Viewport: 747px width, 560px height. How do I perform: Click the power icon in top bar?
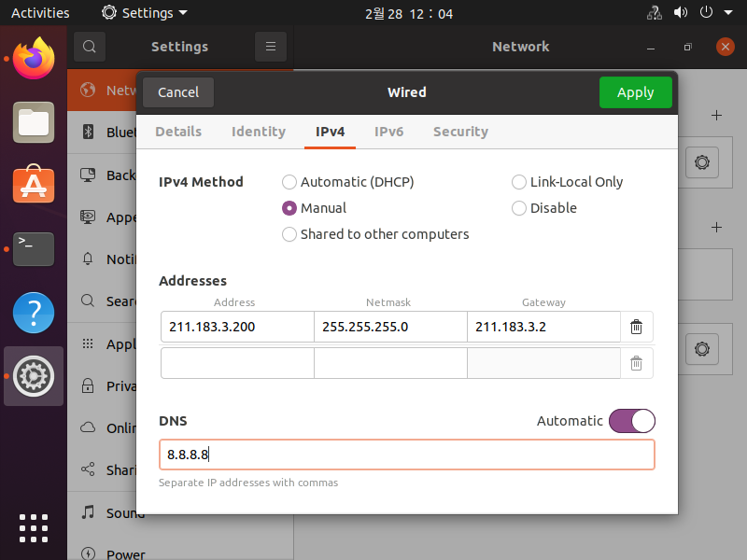pos(706,13)
